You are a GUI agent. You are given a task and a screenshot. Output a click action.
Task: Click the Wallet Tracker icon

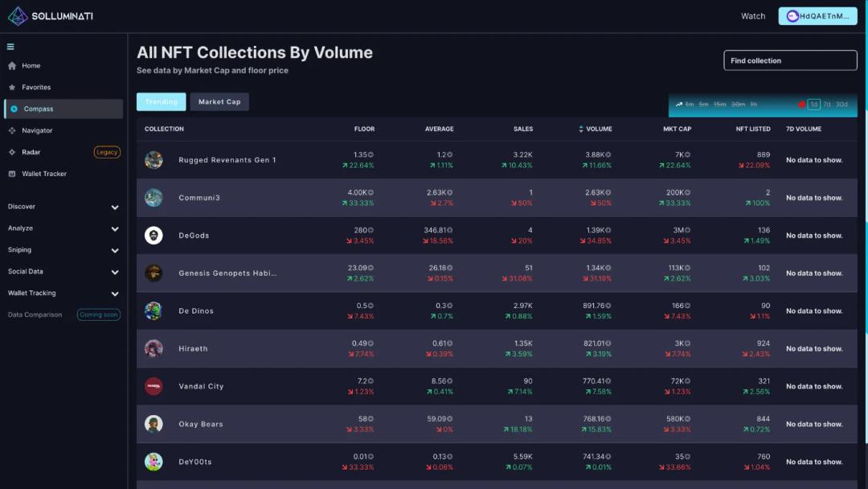tap(12, 174)
